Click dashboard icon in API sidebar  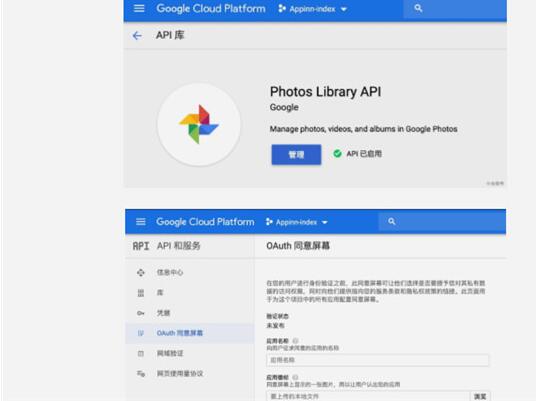pos(140,272)
